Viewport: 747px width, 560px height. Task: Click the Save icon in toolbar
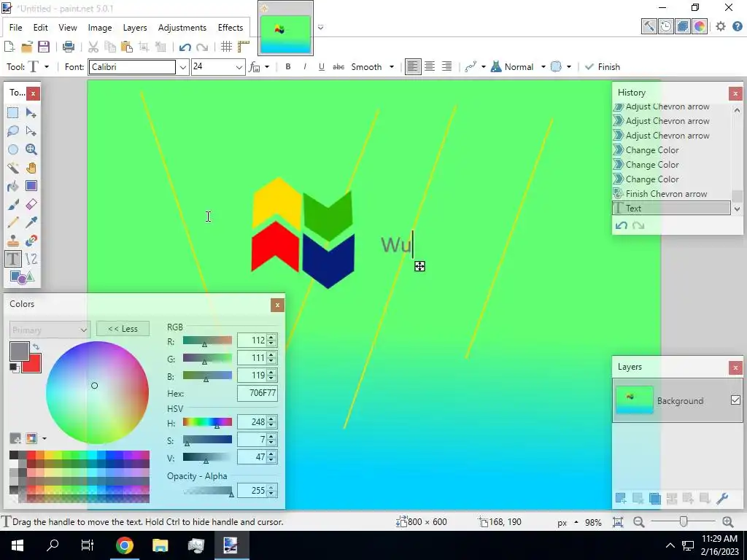point(43,47)
